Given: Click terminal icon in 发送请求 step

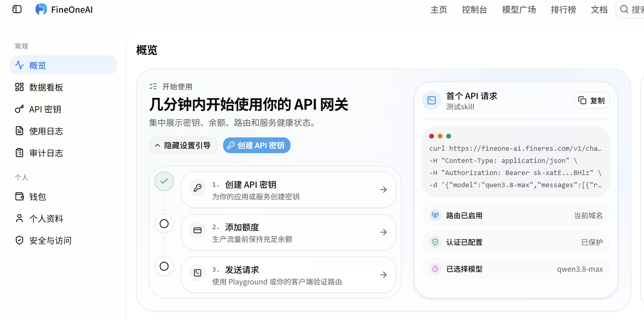Looking at the screenshot, I should point(198,273).
